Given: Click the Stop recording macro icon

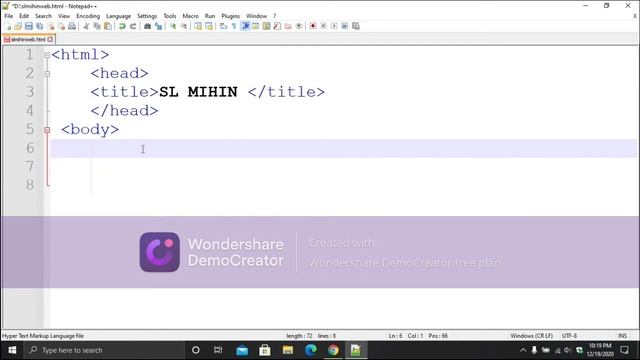Looking at the screenshot, I should click(323, 26).
